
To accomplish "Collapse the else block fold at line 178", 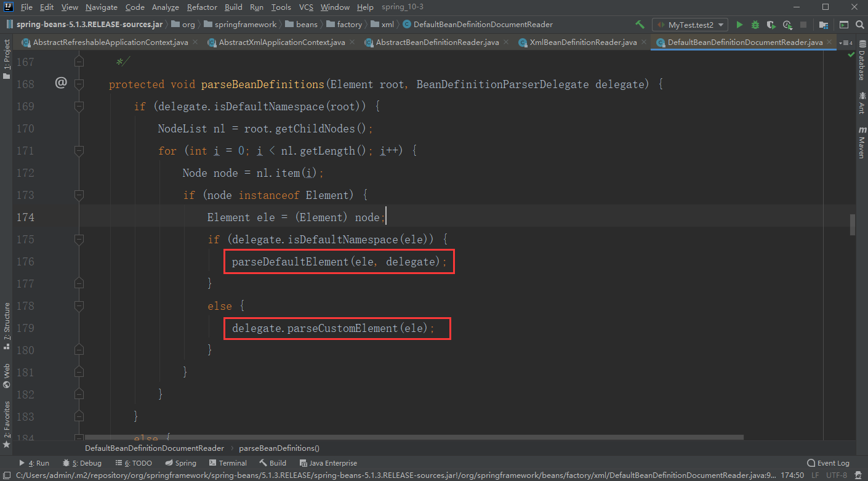I will point(79,306).
